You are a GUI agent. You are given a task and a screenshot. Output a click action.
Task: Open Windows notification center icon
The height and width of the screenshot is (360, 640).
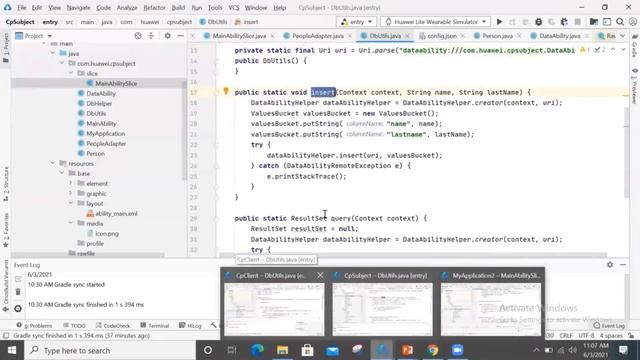point(623,350)
